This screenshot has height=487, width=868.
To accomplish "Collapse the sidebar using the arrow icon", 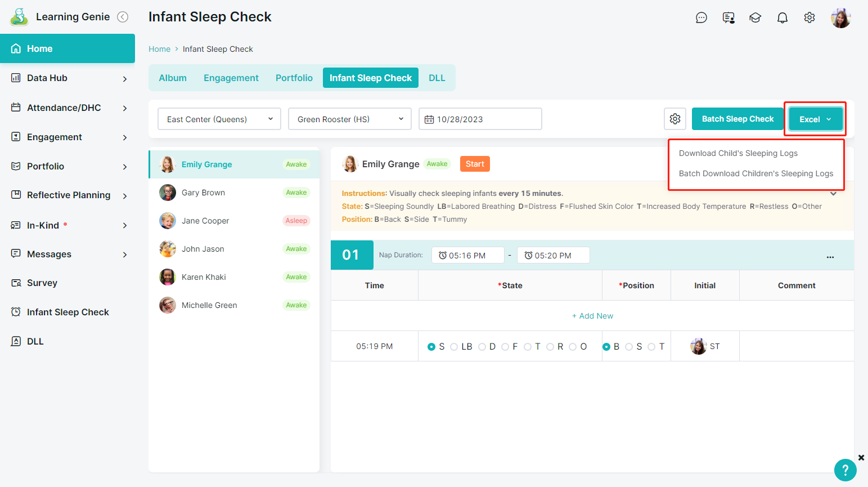I will pyautogui.click(x=123, y=17).
